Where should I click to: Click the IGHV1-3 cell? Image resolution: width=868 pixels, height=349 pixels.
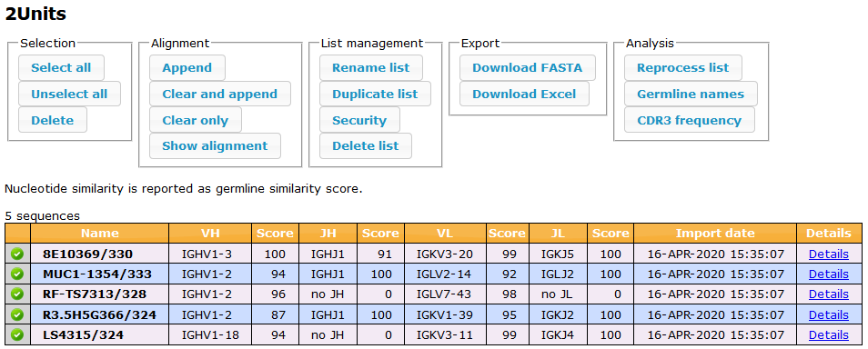point(210,254)
